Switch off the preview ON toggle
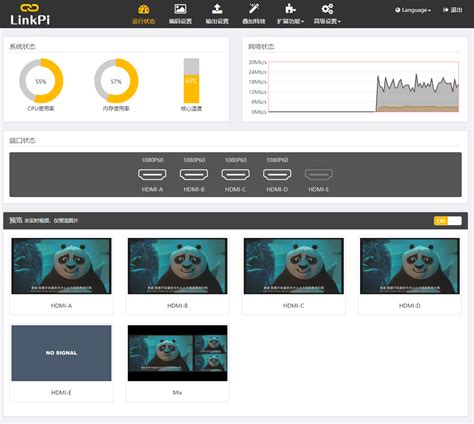The image size is (474, 424). (448, 221)
